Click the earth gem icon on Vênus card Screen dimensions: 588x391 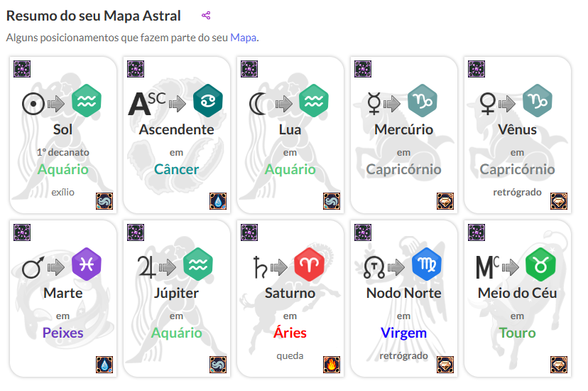[559, 201]
